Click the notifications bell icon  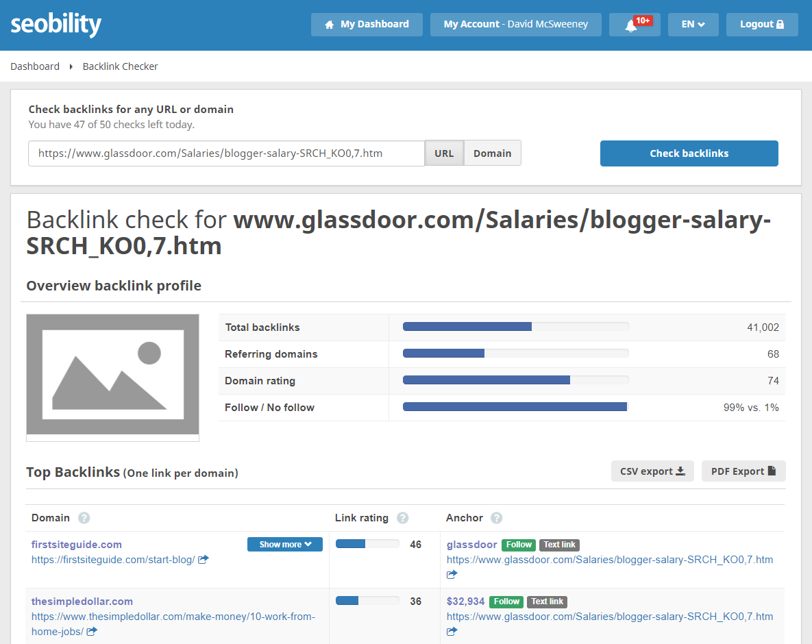pos(631,25)
